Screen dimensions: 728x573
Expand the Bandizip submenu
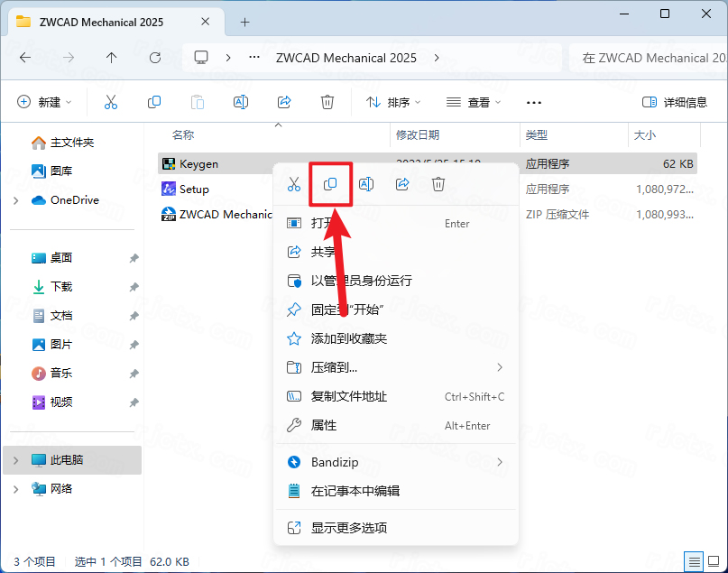click(x=500, y=462)
